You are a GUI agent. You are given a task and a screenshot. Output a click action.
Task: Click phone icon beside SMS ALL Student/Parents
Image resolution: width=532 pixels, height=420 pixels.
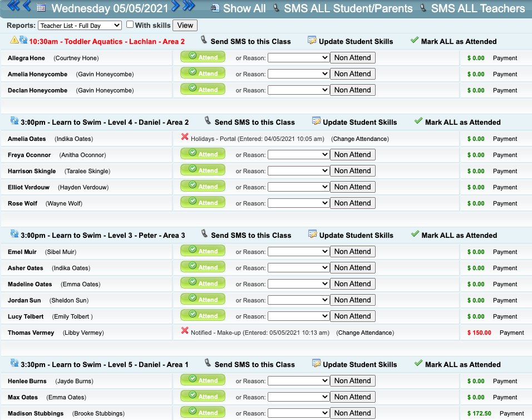click(277, 8)
